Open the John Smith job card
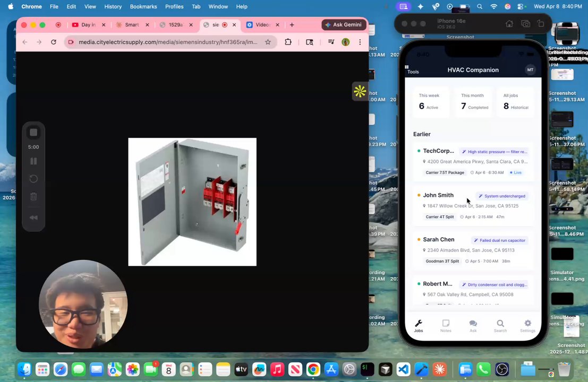This screenshot has height=382, width=588. [473, 206]
